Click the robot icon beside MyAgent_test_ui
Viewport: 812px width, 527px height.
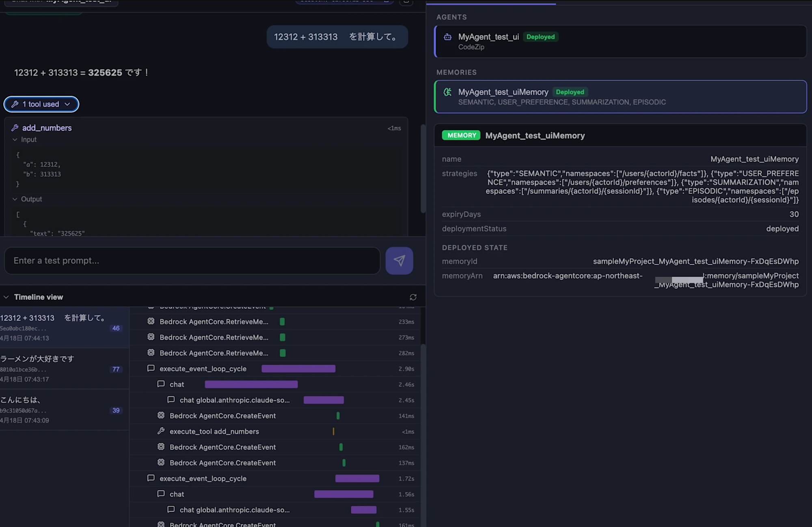(447, 37)
